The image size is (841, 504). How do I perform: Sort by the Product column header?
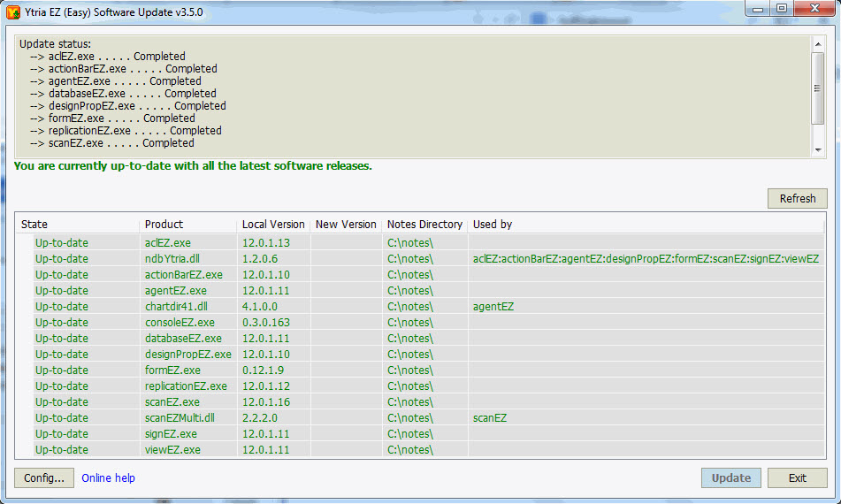point(164,224)
